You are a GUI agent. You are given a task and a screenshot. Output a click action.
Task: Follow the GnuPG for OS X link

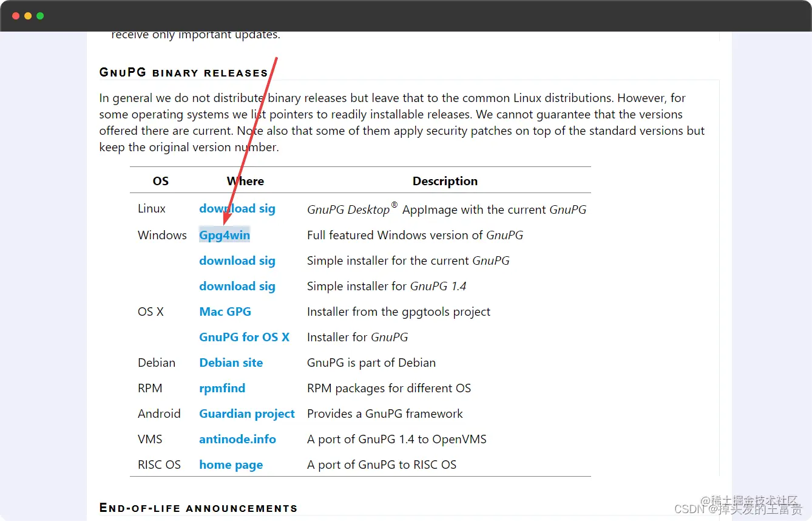(x=245, y=337)
